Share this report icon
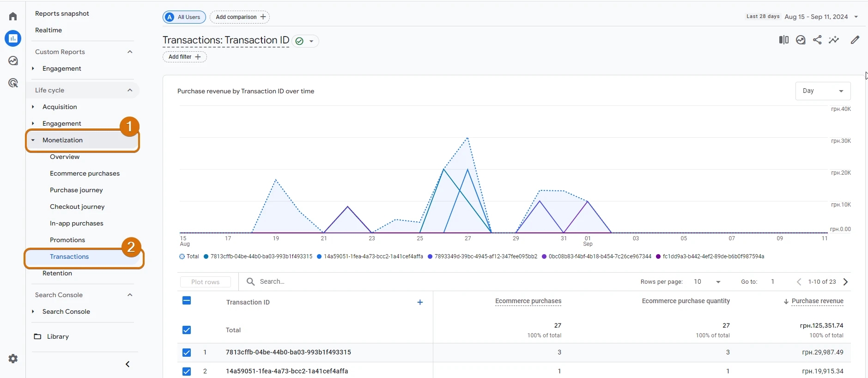The height and width of the screenshot is (378, 868). point(817,40)
